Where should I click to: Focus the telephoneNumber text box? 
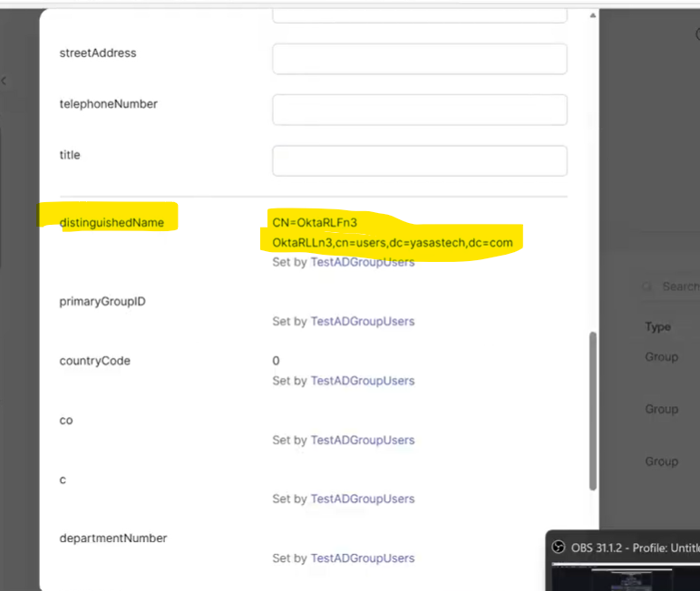point(419,110)
